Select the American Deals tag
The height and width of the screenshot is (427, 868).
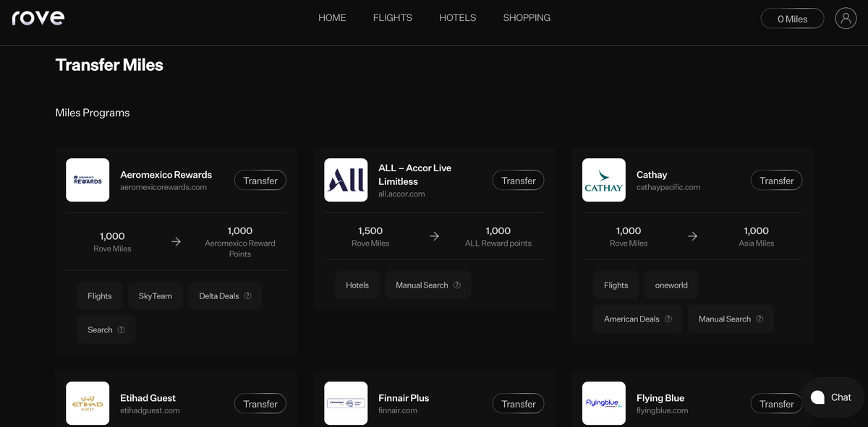click(638, 319)
